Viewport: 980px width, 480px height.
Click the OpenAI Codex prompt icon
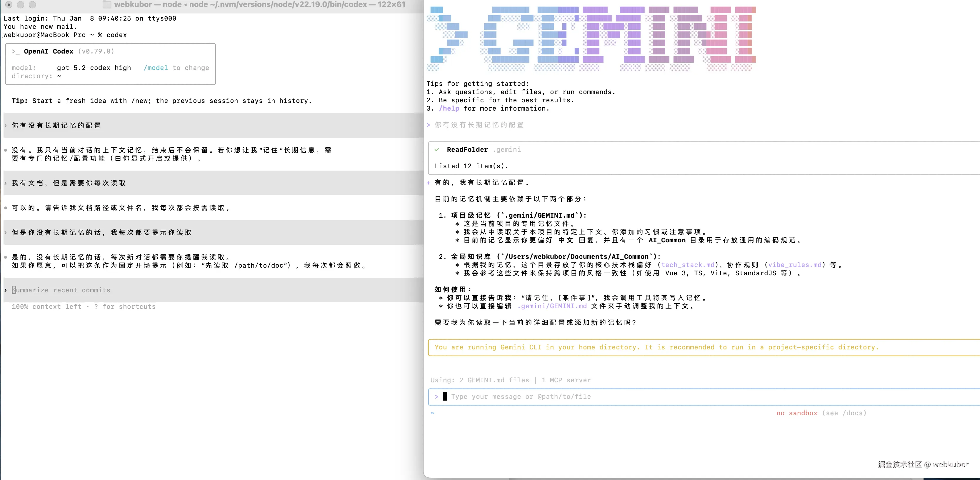[16, 51]
